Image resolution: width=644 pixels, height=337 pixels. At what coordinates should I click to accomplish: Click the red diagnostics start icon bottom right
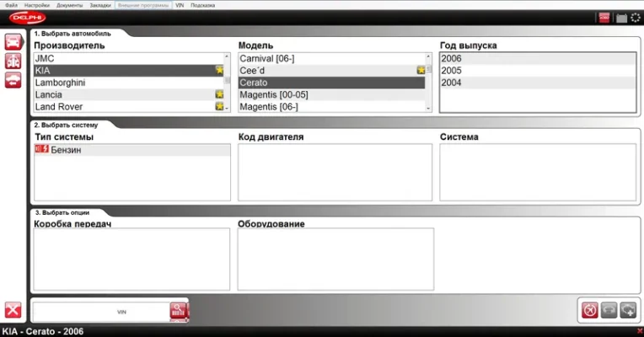(x=590, y=310)
